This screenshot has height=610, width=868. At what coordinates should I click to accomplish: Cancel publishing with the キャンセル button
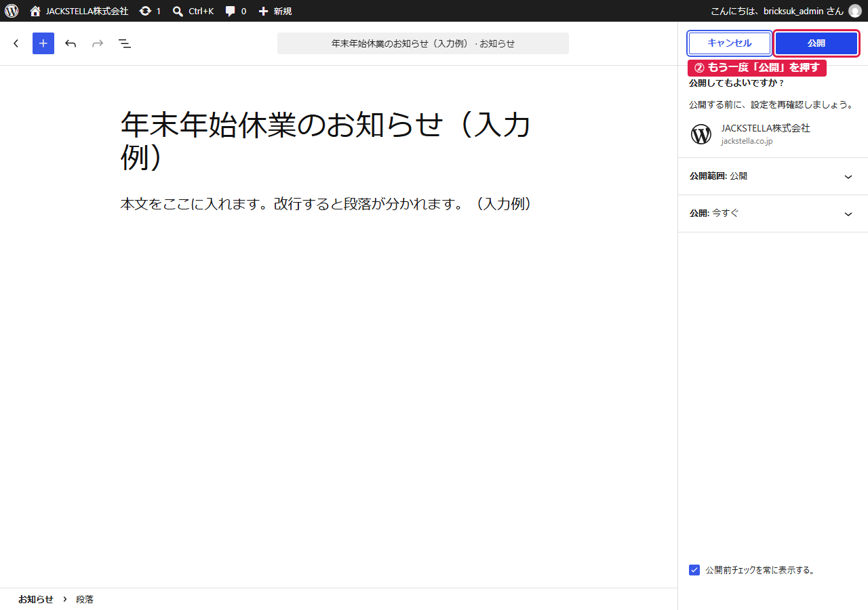pyautogui.click(x=730, y=43)
